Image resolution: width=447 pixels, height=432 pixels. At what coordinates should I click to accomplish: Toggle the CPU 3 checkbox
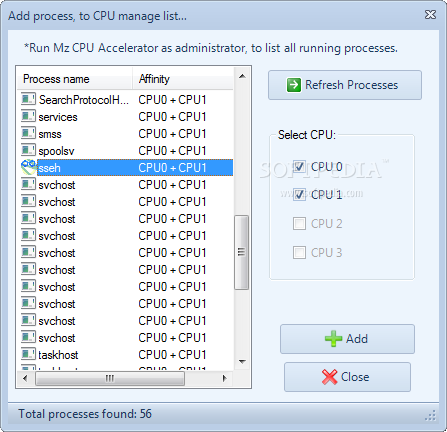pyautogui.click(x=299, y=252)
